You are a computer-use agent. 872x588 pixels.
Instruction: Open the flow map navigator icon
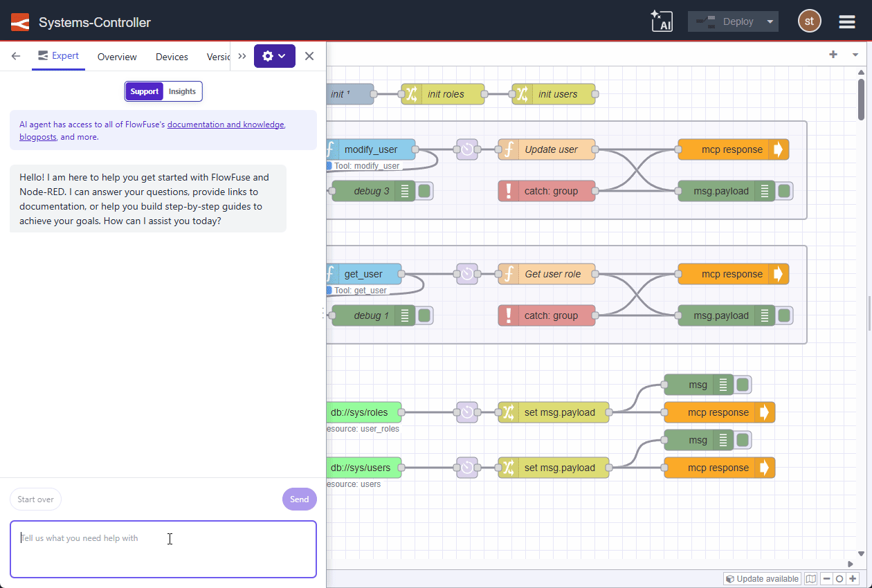tap(810, 578)
